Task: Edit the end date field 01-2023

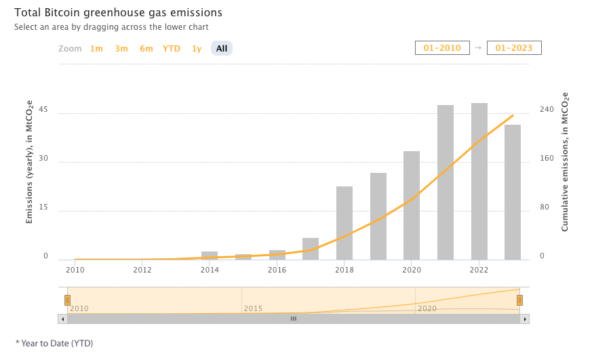Action: coord(514,48)
